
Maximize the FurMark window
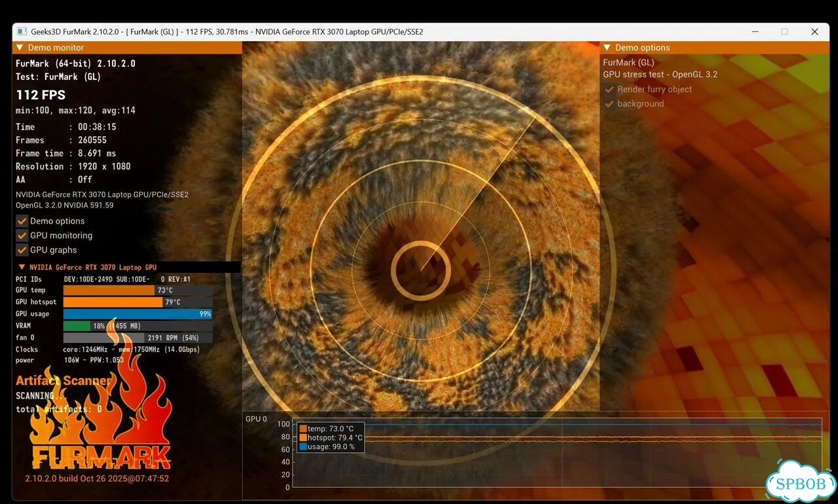pos(784,31)
